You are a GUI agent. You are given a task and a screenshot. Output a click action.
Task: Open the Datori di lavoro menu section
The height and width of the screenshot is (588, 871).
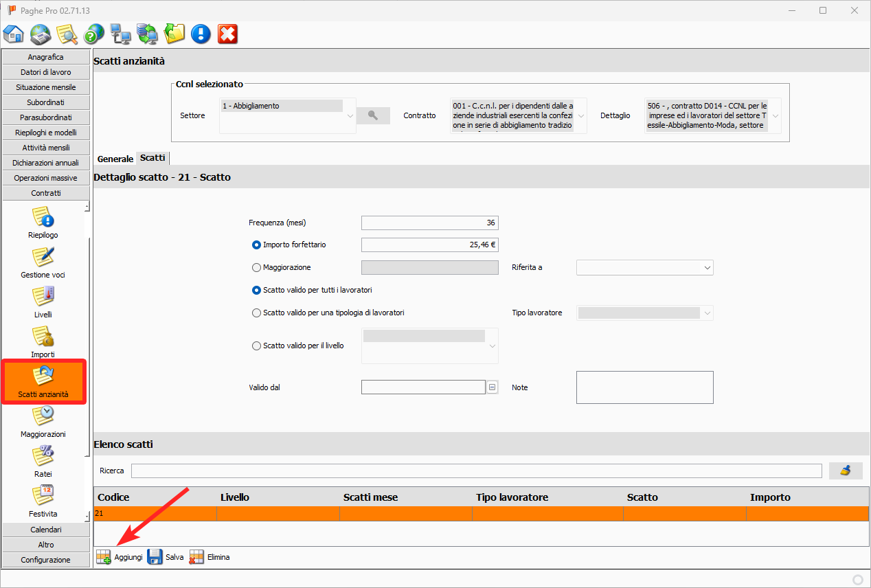(46, 72)
